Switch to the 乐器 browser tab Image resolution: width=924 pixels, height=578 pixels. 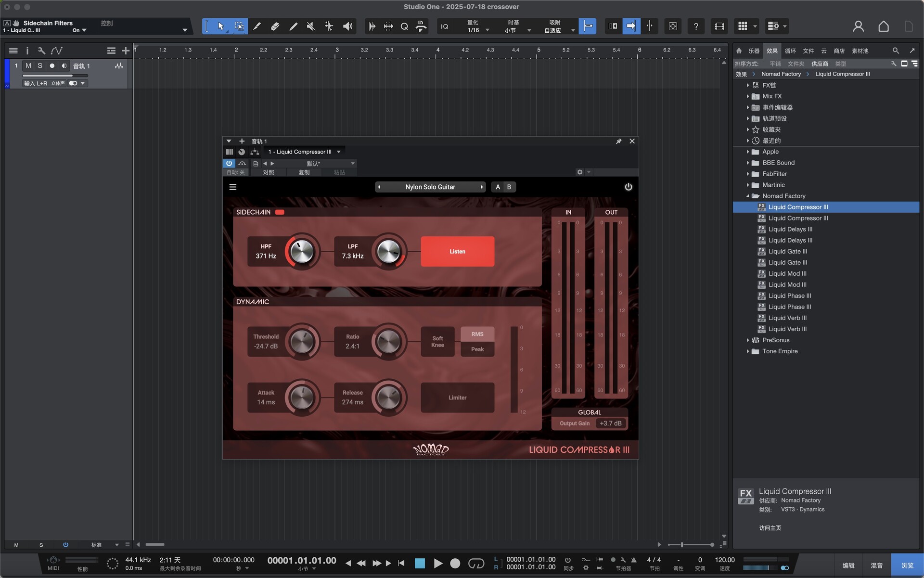tap(754, 51)
